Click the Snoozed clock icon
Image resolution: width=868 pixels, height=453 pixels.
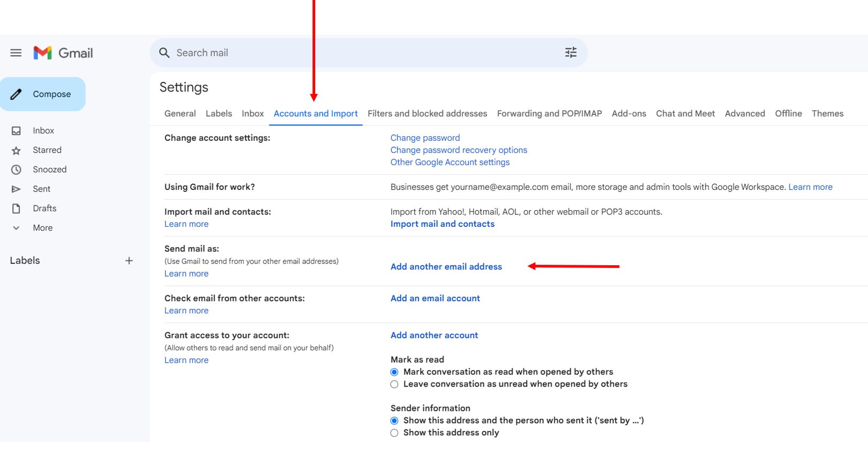pyautogui.click(x=17, y=170)
